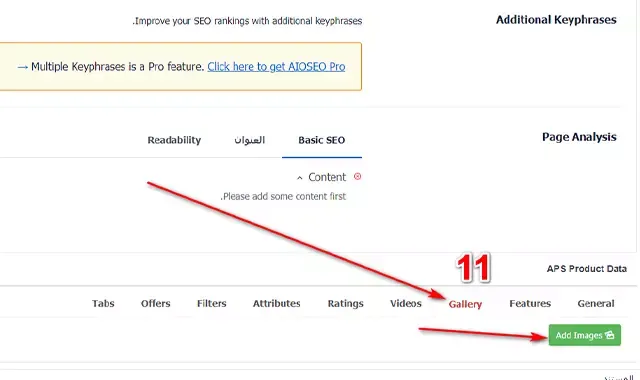Select the العنوان tab
640x380 pixels.
pos(249,140)
